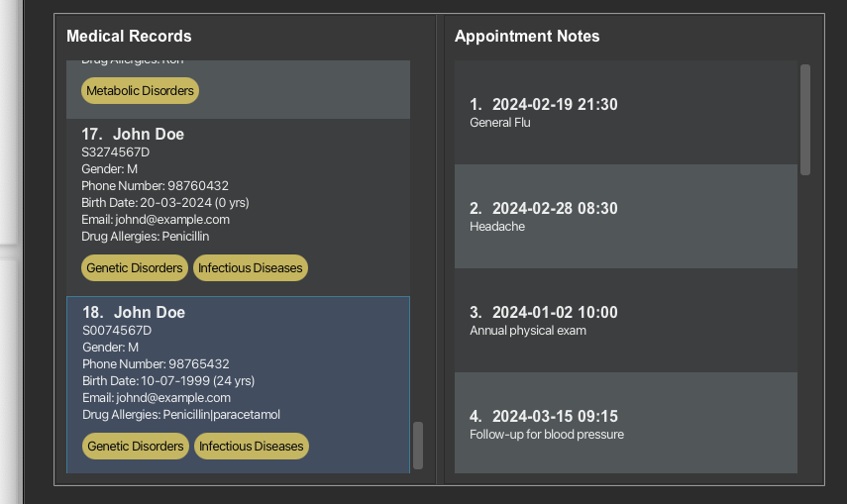Click Follow-up for blood pressure note
This screenshot has height=504, width=847.
[547, 435]
